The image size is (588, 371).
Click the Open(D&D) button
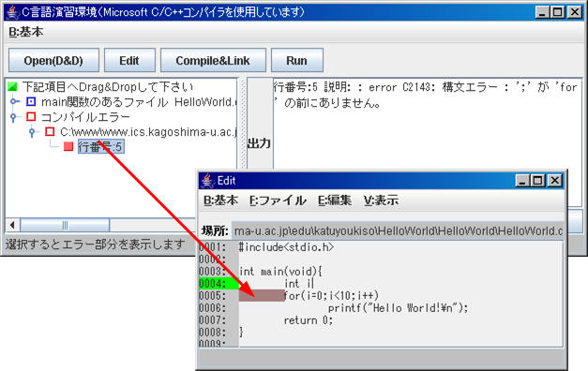tap(53, 60)
